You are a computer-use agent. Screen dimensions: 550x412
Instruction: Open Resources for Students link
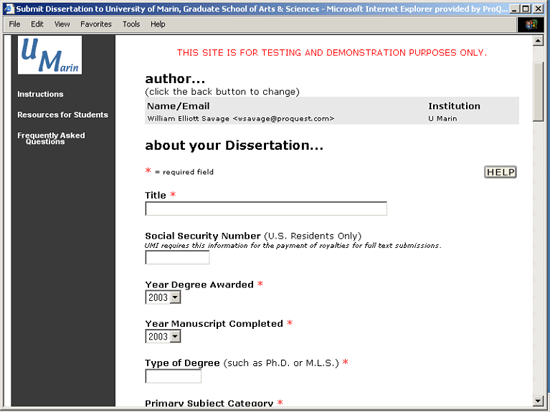click(x=63, y=115)
